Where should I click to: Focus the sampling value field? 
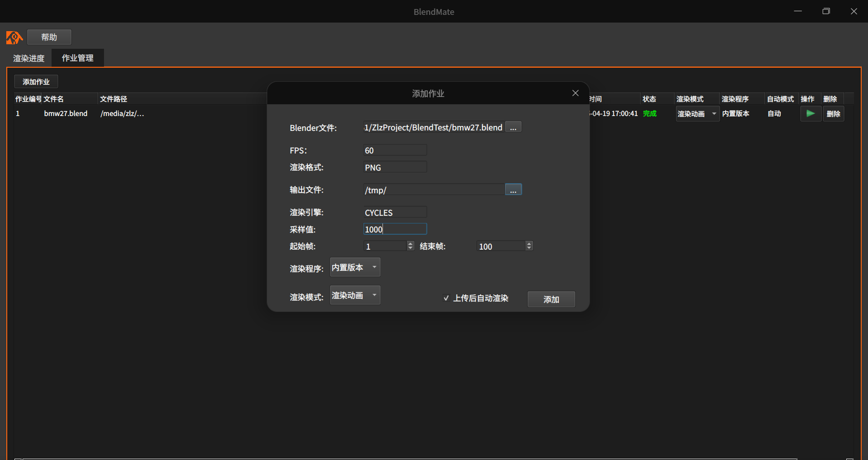(x=395, y=229)
